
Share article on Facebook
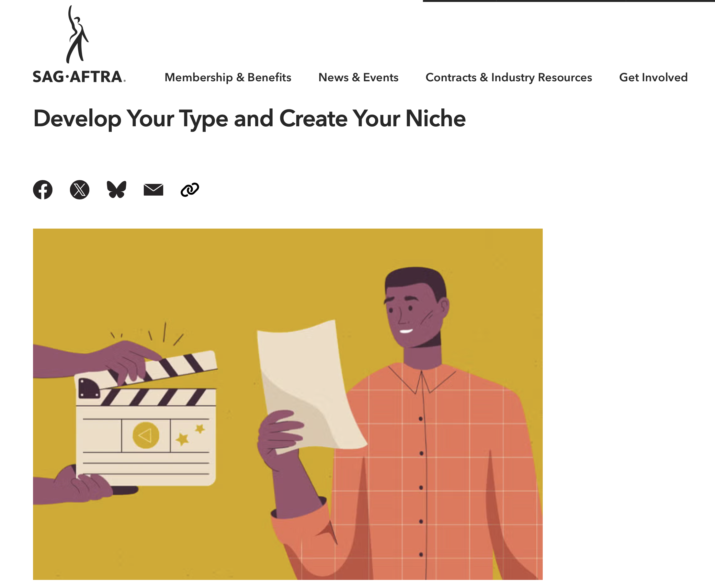point(43,190)
